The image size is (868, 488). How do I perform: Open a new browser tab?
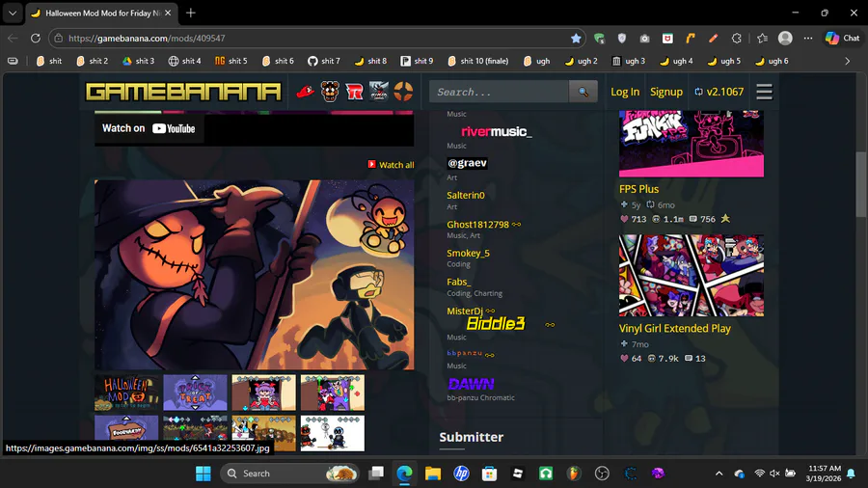click(191, 13)
